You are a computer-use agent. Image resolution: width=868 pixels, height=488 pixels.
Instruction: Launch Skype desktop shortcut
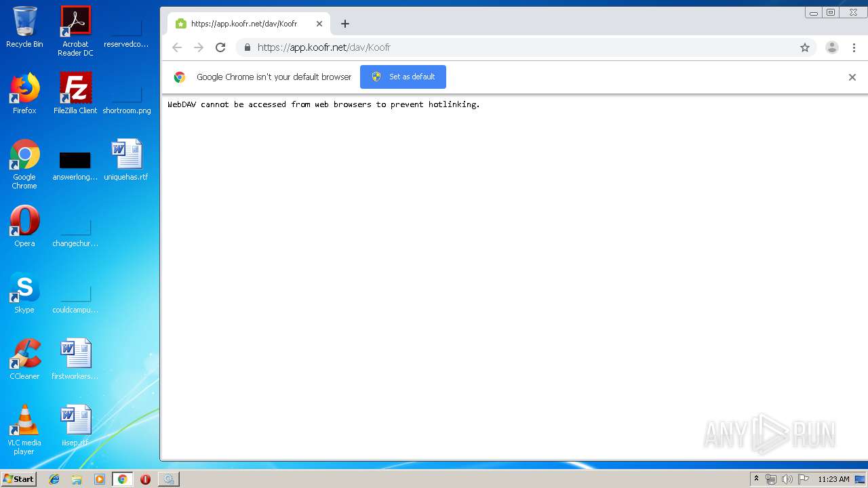[x=24, y=293]
